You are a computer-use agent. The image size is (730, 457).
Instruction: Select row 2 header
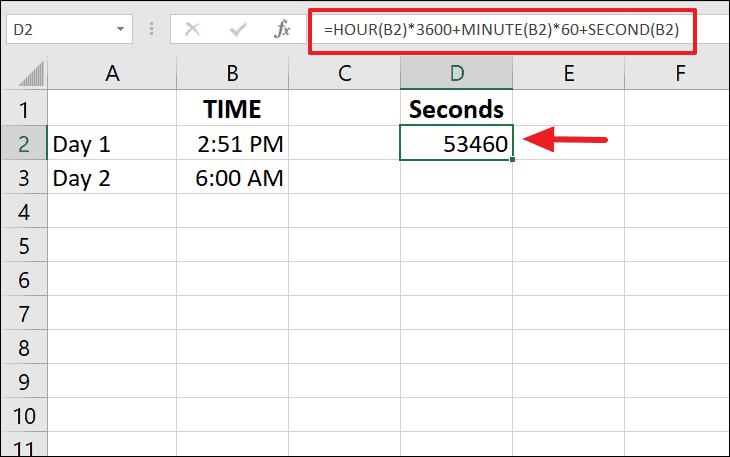point(24,144)
